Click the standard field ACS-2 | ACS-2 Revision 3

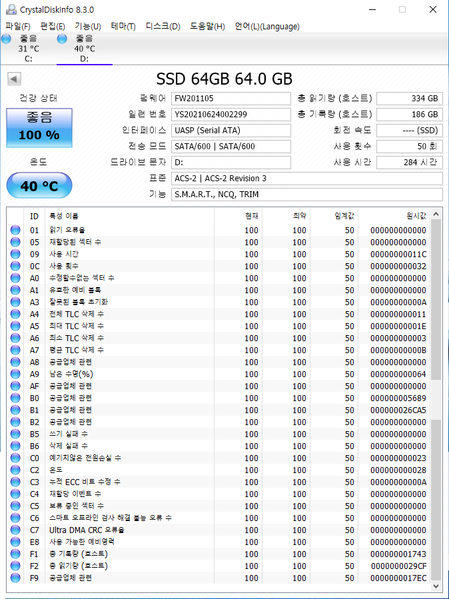point(307,178)
